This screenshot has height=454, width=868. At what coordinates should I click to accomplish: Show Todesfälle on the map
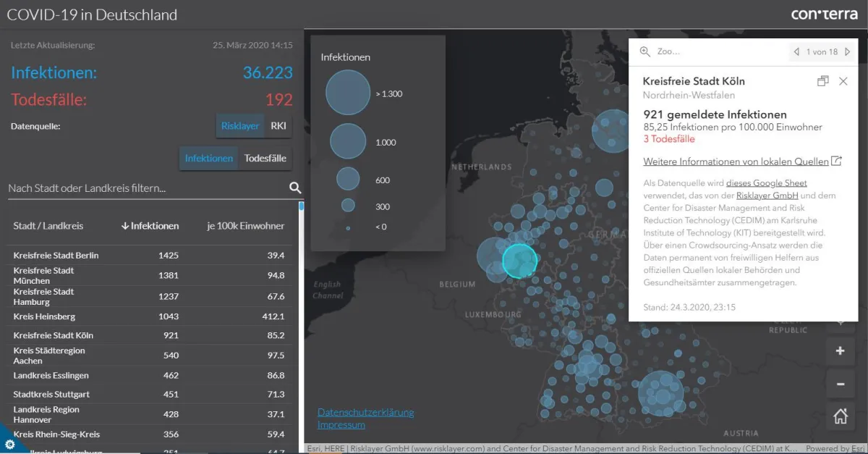click(x=265, y=159)
